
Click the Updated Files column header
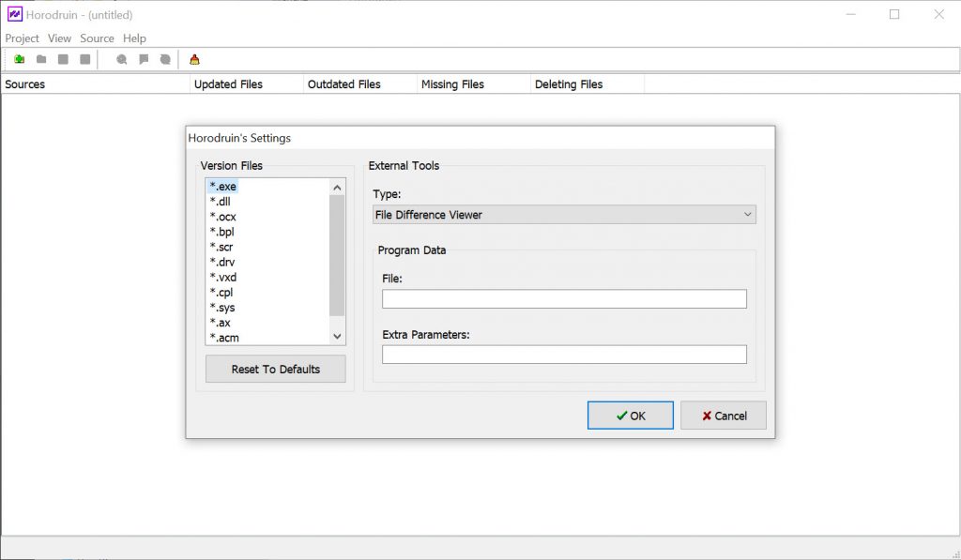click(x=247, y=83)
